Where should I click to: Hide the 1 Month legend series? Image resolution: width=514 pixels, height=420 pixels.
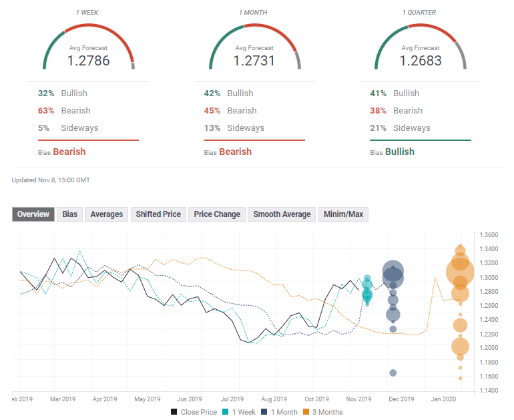(280, 412)
